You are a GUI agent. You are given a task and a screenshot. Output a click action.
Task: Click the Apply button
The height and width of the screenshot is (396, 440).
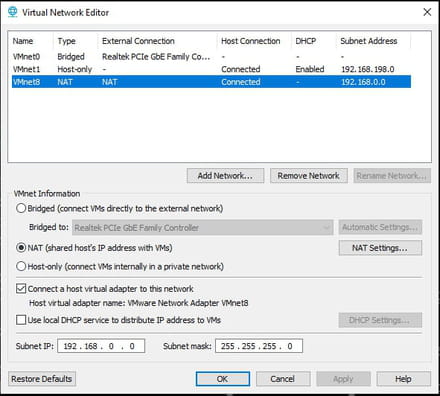pyautogui.click(x=343, y=379)
